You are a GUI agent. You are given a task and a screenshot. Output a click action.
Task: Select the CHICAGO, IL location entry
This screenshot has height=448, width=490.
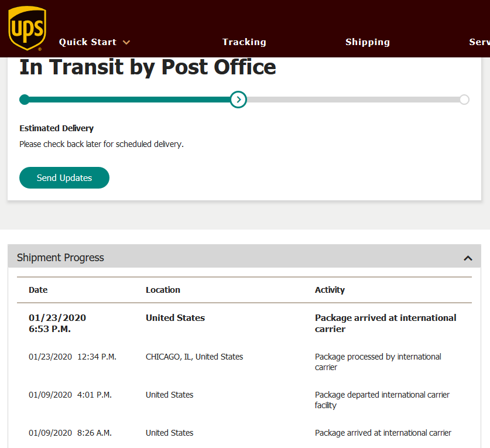point(194,357)
